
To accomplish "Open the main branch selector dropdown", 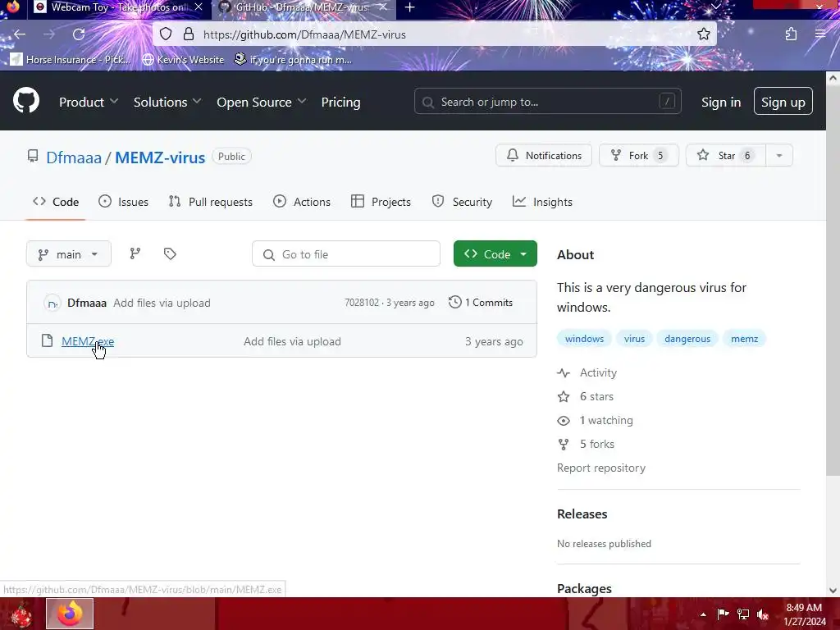I will pos(69,254).
